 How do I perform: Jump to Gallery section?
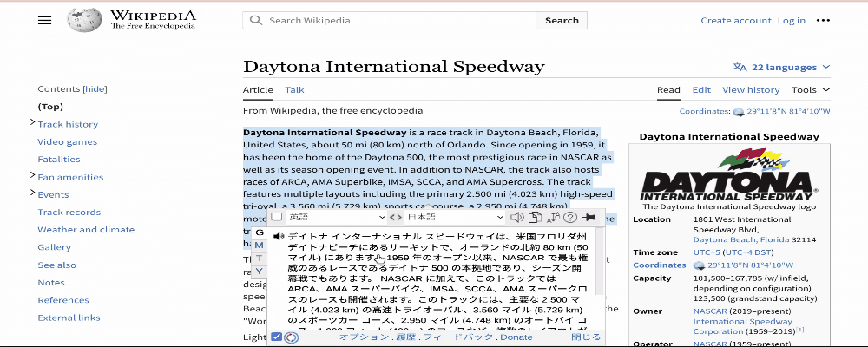tap(54, 247)
